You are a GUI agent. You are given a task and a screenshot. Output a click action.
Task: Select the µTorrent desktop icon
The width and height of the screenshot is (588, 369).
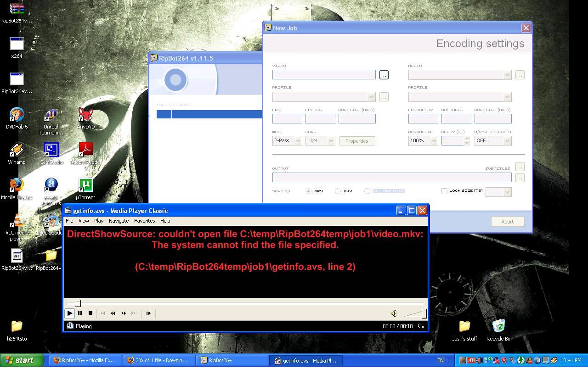(85, 189)
